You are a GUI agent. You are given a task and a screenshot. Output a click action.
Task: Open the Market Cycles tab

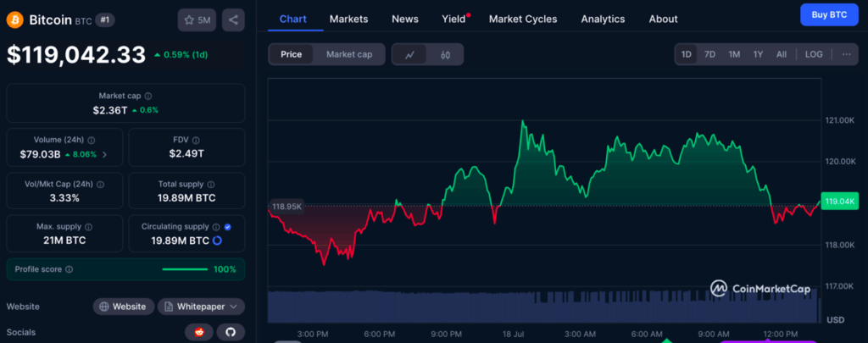523,19
